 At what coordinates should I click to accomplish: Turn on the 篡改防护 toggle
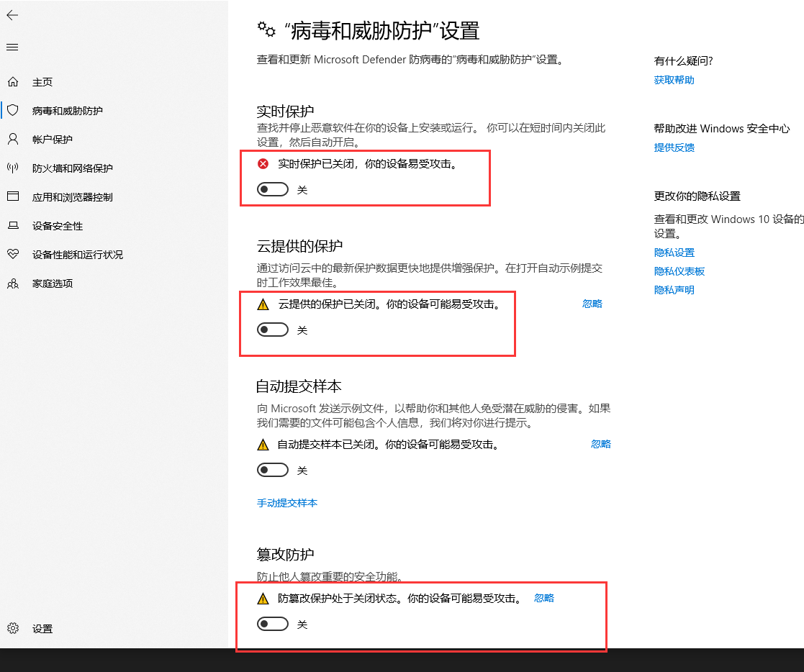point(273,624)
